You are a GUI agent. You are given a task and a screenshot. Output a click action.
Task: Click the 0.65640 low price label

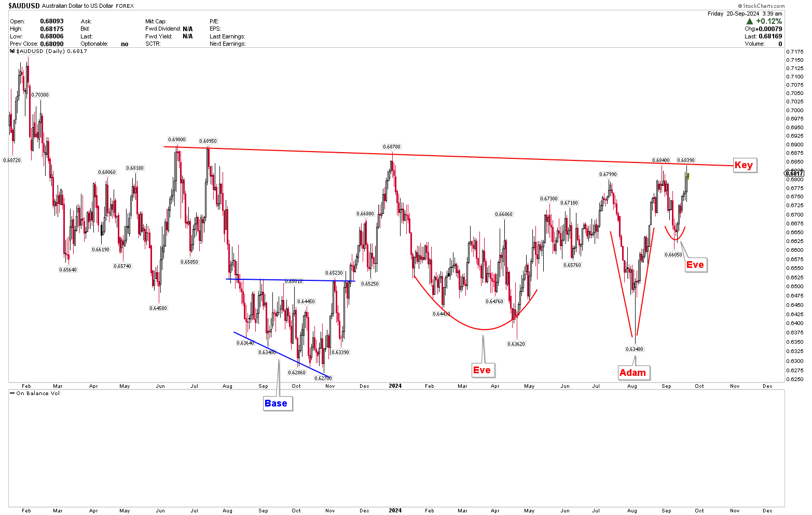68,270
